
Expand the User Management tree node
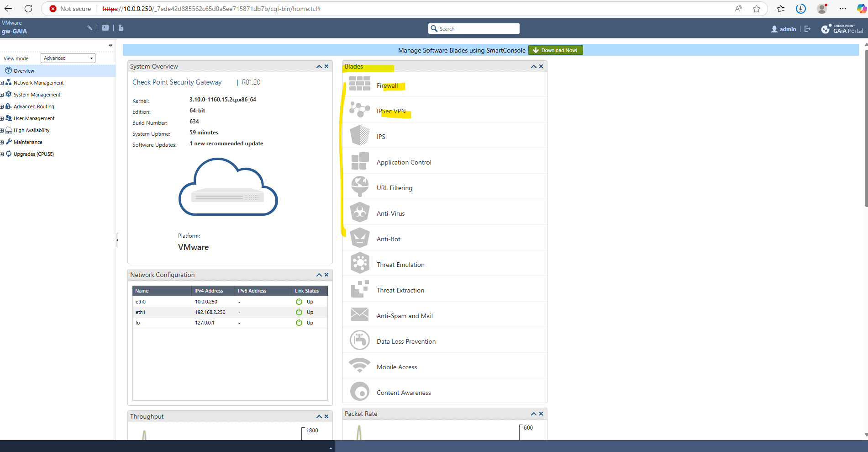(x=2, y=118)
